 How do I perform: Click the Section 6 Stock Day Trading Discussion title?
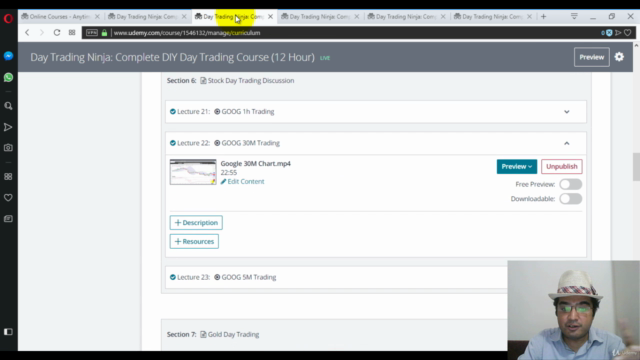coord(251,81)
